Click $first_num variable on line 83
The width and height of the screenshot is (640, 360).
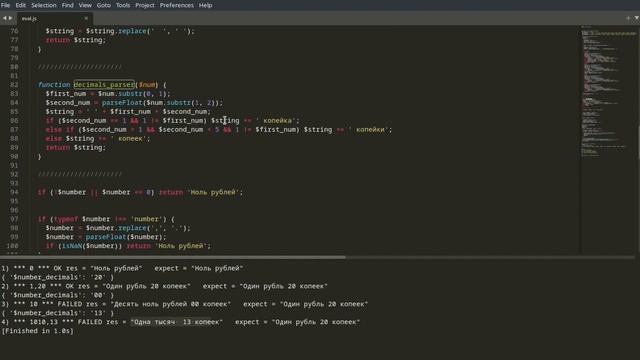tap(66, 93)
